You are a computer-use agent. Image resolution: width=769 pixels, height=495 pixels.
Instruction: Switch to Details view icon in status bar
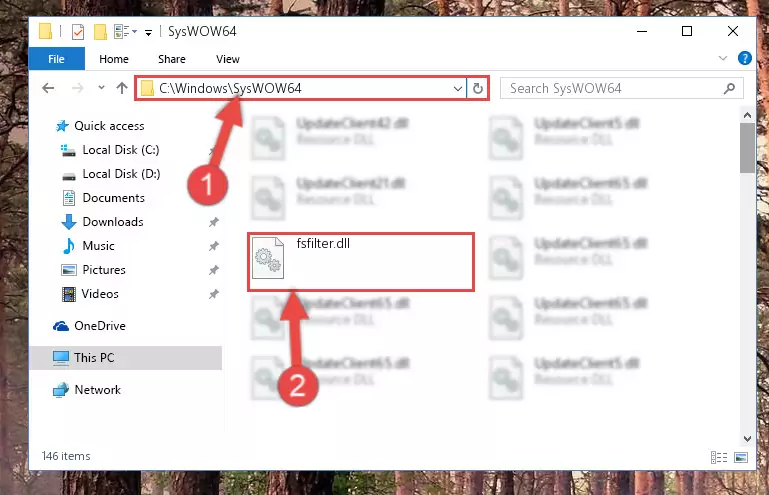718,458
